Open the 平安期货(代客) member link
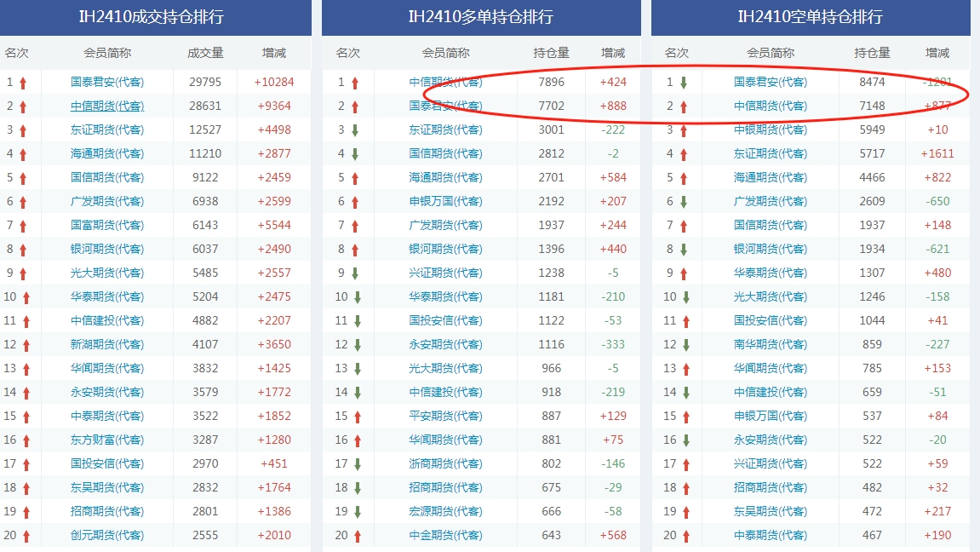Image resolution: width=980 pixels, height=552 pixels. pos(445,416)
